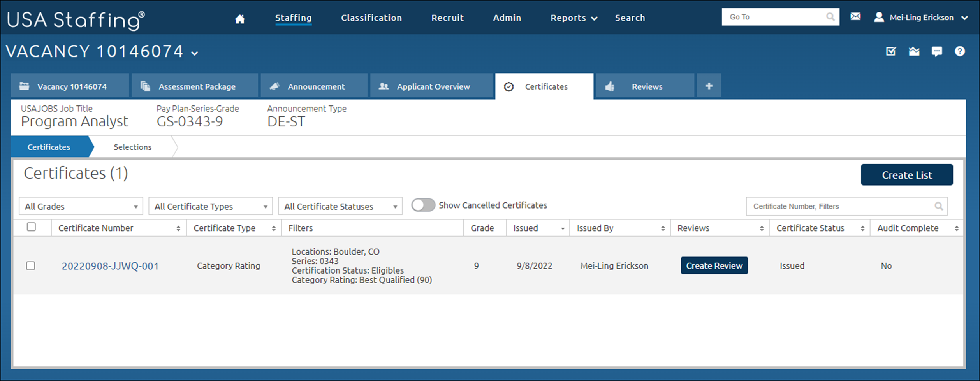Click the Create List button
Viewport: 980px width, 381px height.
907,175
